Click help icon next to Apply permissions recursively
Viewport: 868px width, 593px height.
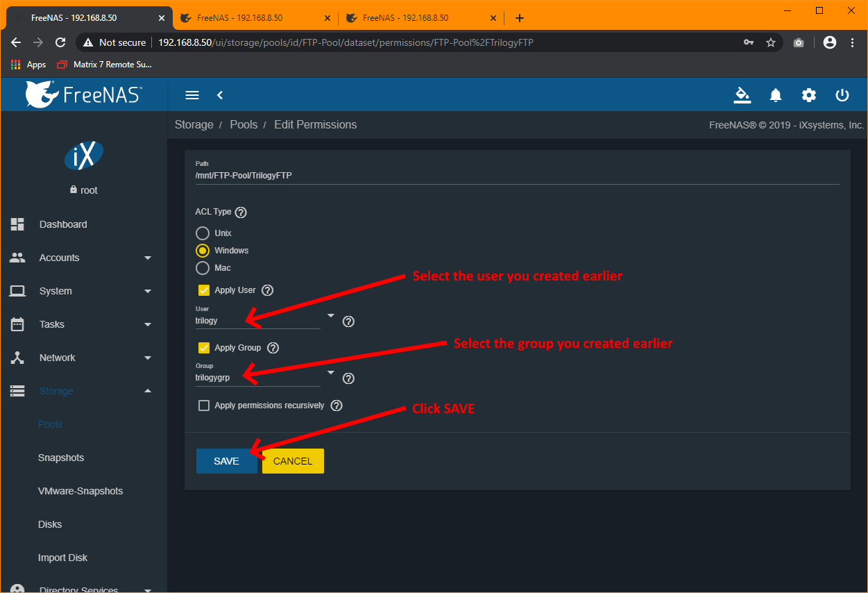point(337,406)
